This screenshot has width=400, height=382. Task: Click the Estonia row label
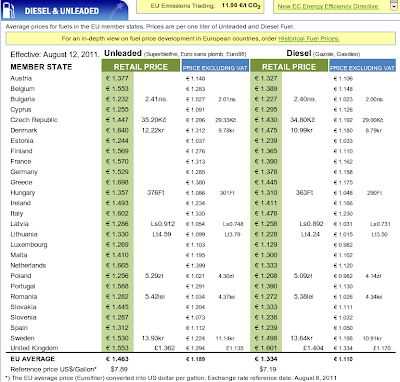[22, 141]
